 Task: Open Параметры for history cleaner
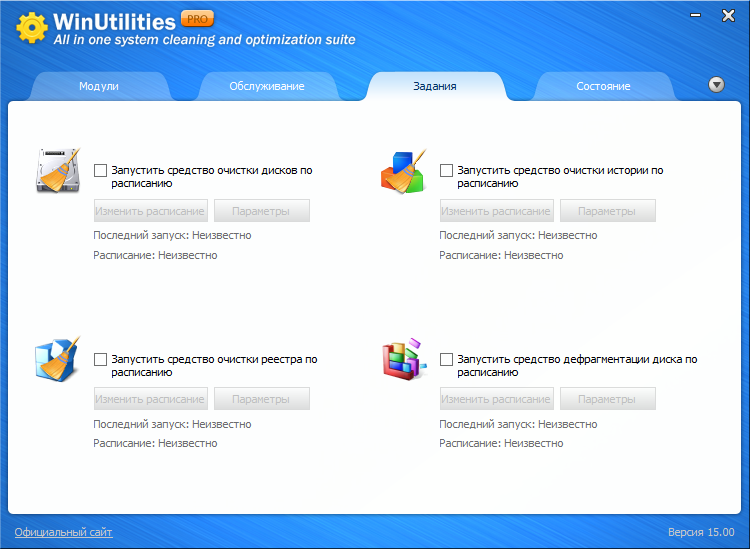click(x=607, y=211)
